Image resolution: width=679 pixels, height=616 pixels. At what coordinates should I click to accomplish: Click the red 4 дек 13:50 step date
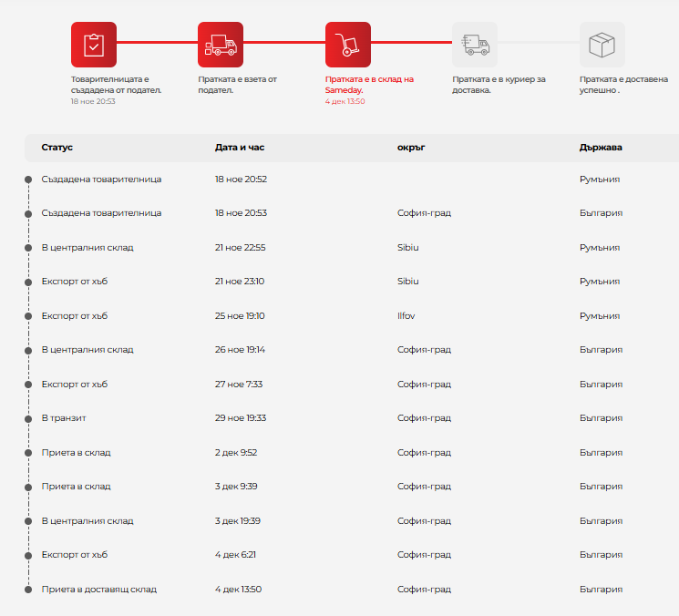click(x=345, y=101)
